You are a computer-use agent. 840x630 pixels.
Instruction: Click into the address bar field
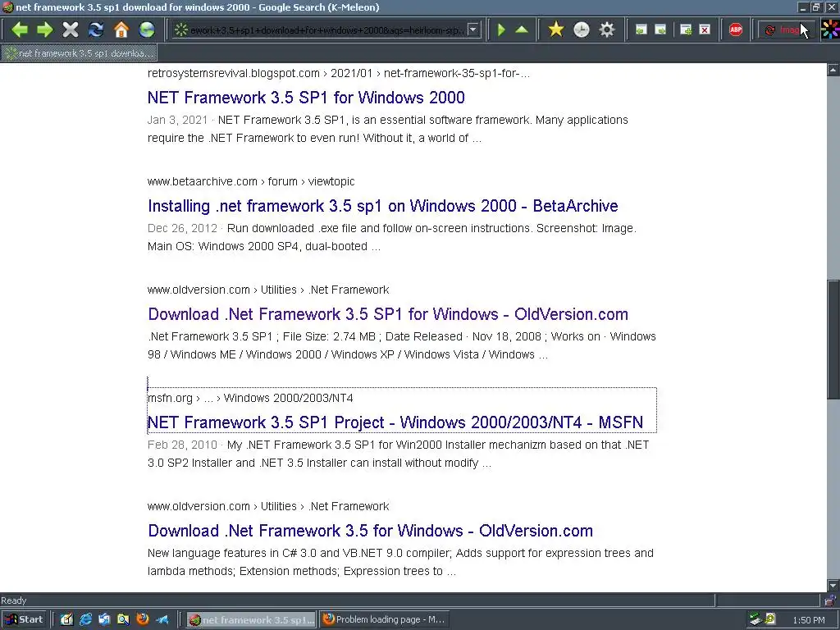[x=326, y=30]
